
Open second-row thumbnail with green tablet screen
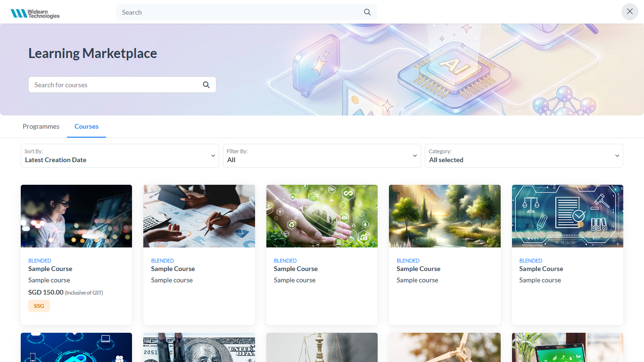coord(568,347)
